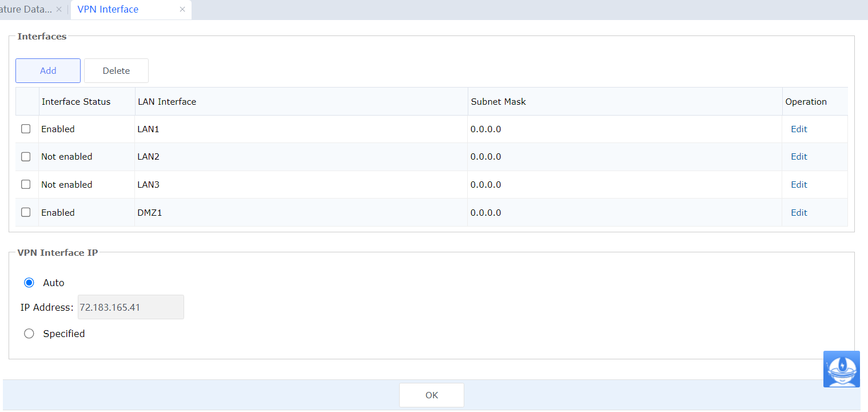Confirm settings with the OK button
The image size is (868, 412).
click(x=431, y=395)
